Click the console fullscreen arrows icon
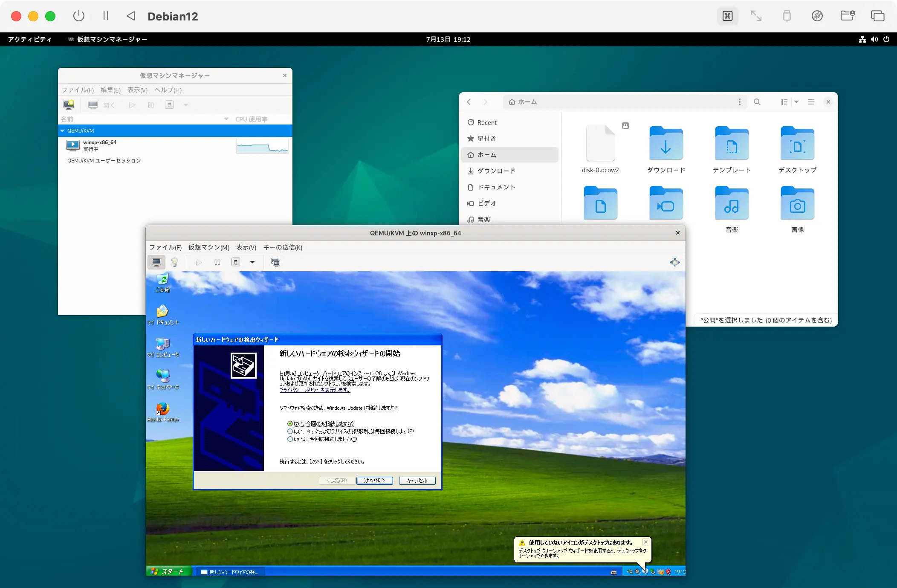This screenshot has height=588, width=897. click(x=674, y=262)
